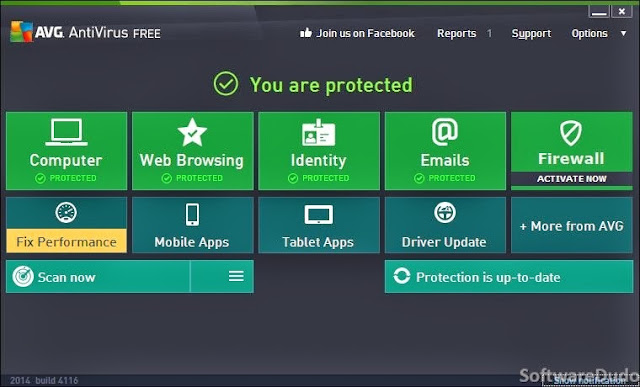Open Driver Update steering wheel icon
Viewport: 640px width, 387px height.
click(445, 213)
